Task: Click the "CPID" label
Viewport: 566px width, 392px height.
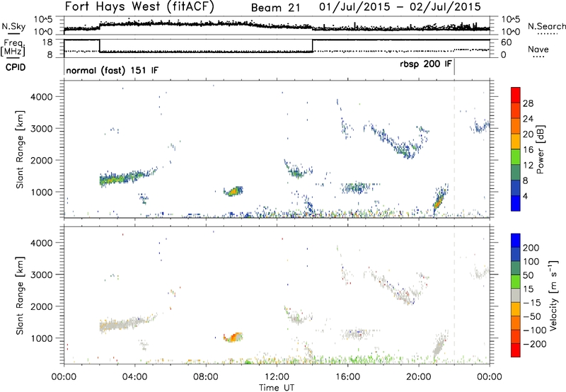Action: pyautogui.click(x=16, y=67)
